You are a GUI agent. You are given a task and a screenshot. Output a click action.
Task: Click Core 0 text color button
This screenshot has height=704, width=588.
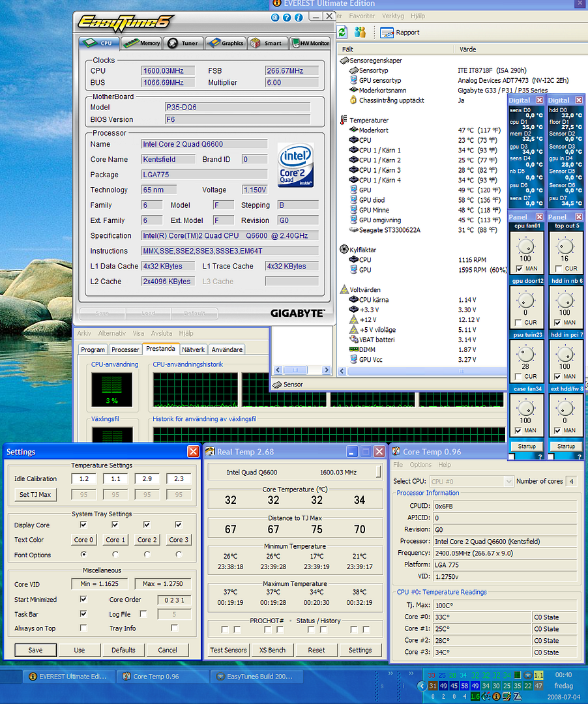point(83,540)
